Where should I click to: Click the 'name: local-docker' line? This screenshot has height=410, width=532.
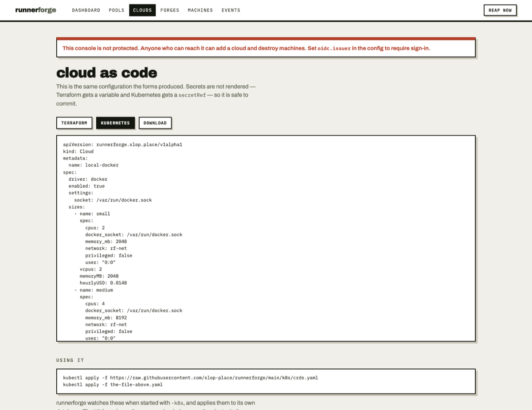point(94,165)
